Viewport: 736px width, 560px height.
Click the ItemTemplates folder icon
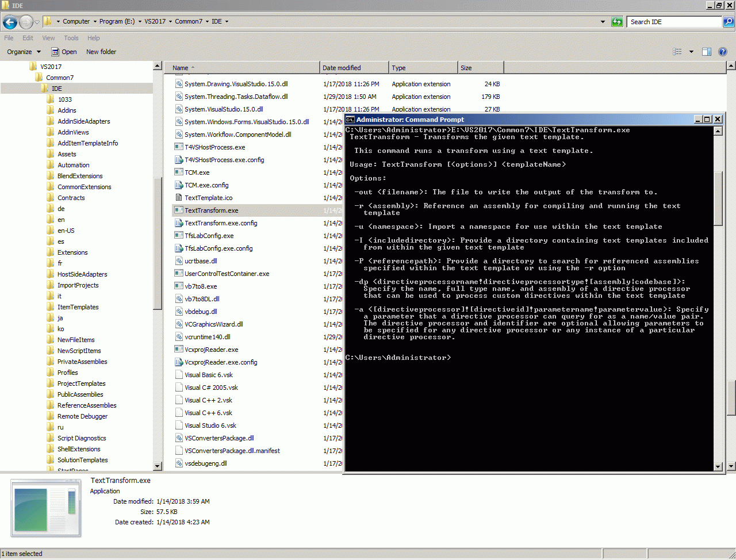51,307
